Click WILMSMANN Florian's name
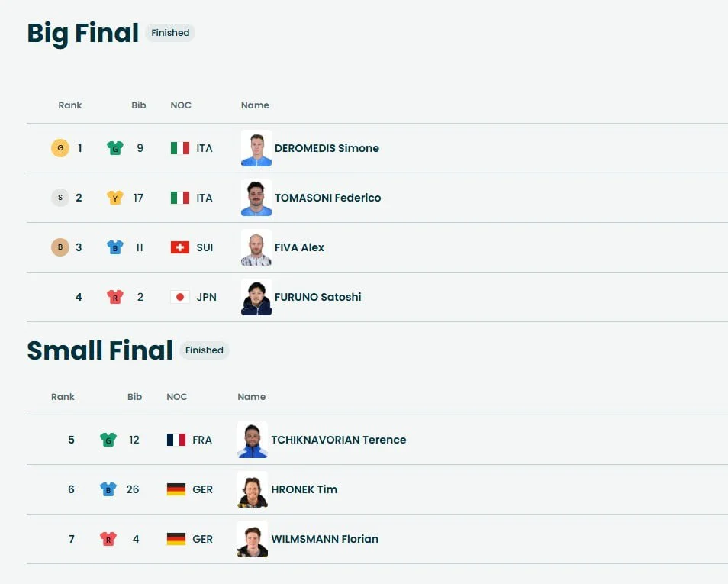Screen dimensions: 728x584 tap(324, 539)
